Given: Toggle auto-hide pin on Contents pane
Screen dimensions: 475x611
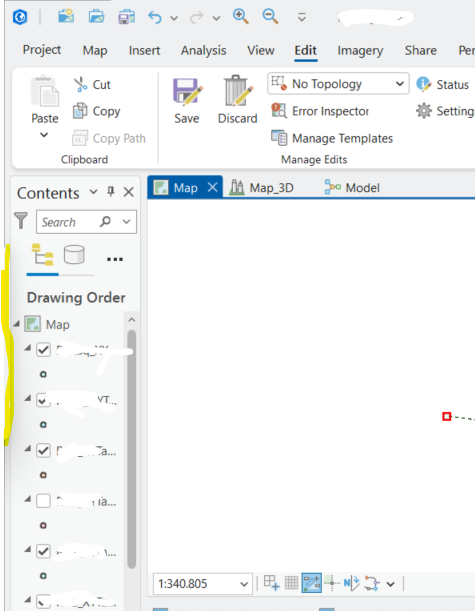Looking at the screenshot, I should tap(111, 191).
